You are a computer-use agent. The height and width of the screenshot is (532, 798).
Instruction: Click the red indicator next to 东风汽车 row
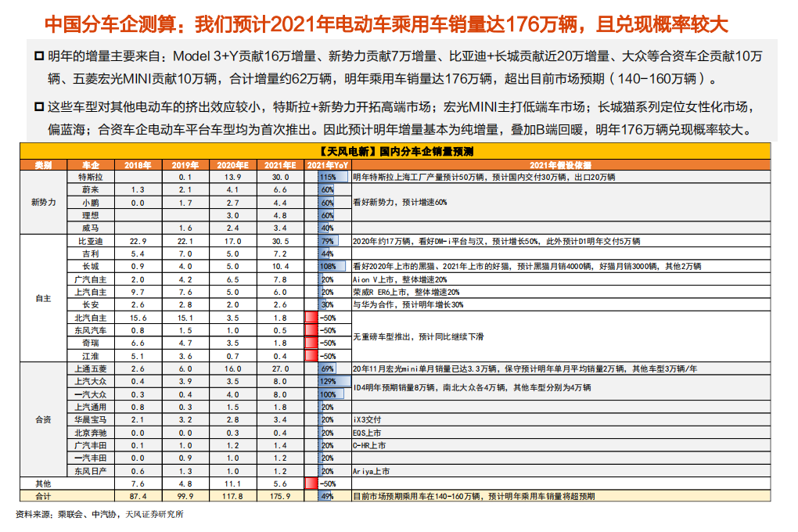tap(311, 329)
